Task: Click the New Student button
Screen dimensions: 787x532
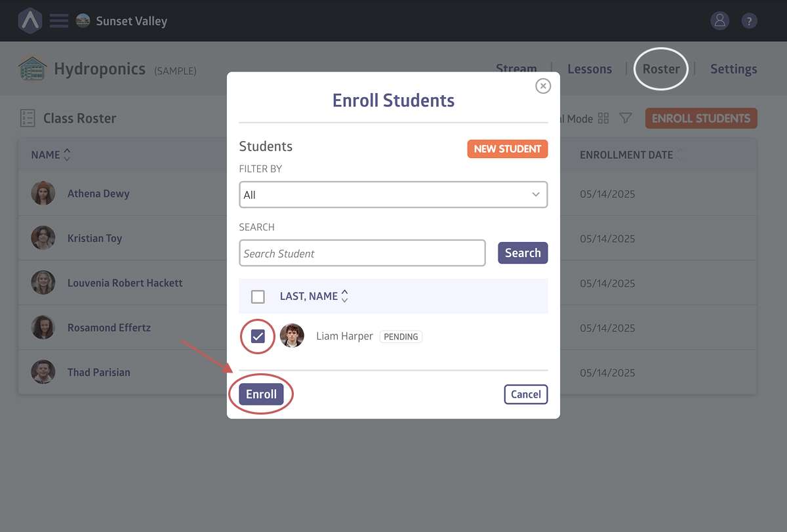Action: tap(507, 149)
